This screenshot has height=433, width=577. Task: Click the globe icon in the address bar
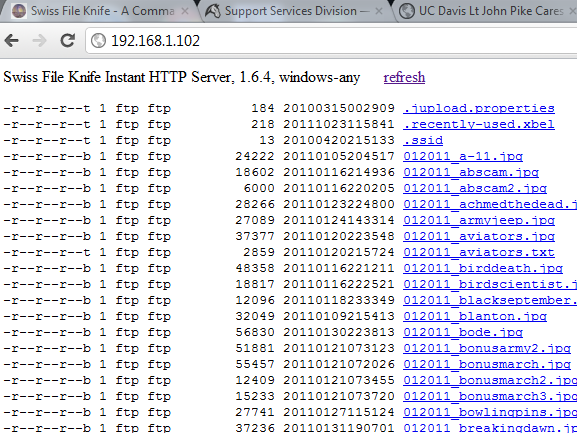(98, 41)
